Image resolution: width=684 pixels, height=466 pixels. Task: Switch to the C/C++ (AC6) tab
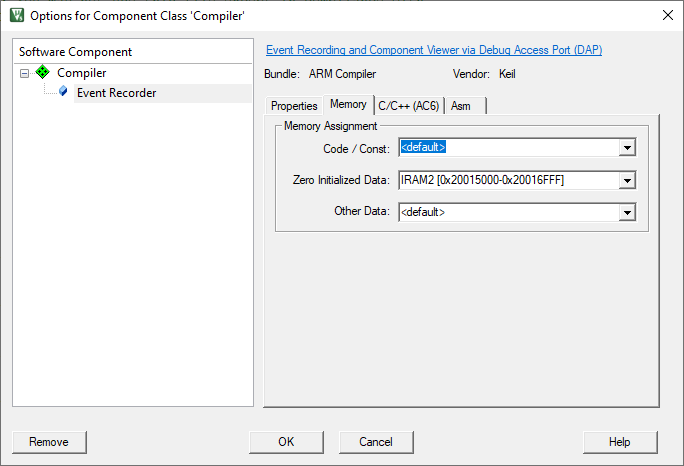point(409,106)
